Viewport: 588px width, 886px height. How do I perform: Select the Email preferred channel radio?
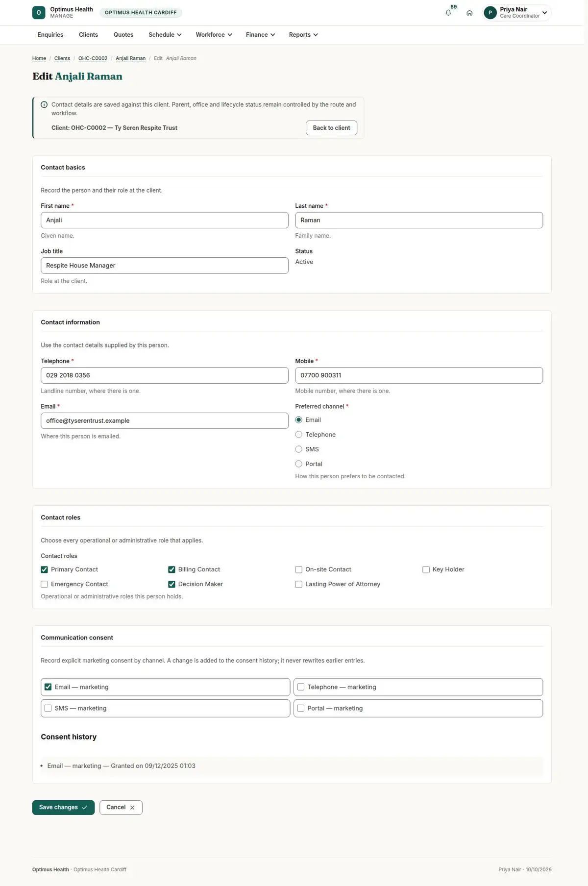299,420
